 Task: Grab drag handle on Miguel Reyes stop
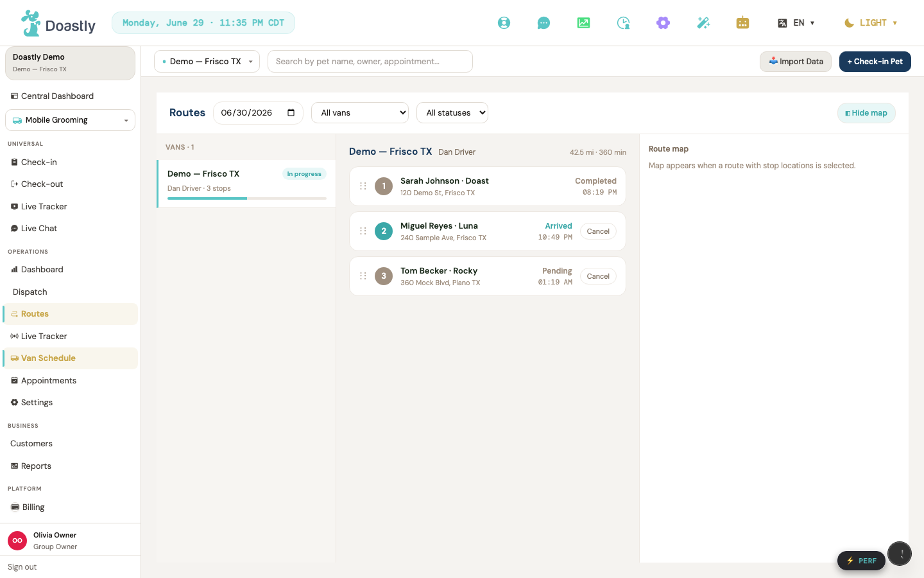(x=363, y=231)
